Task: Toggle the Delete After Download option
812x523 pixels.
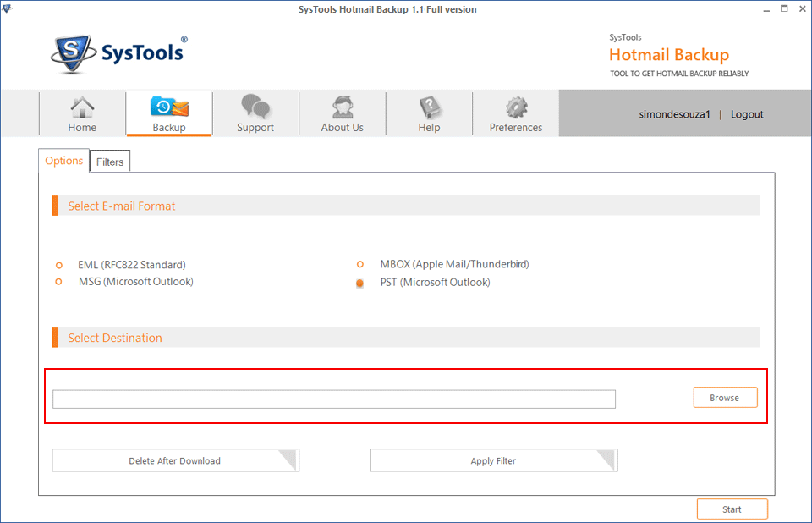Action: point(176,460)
